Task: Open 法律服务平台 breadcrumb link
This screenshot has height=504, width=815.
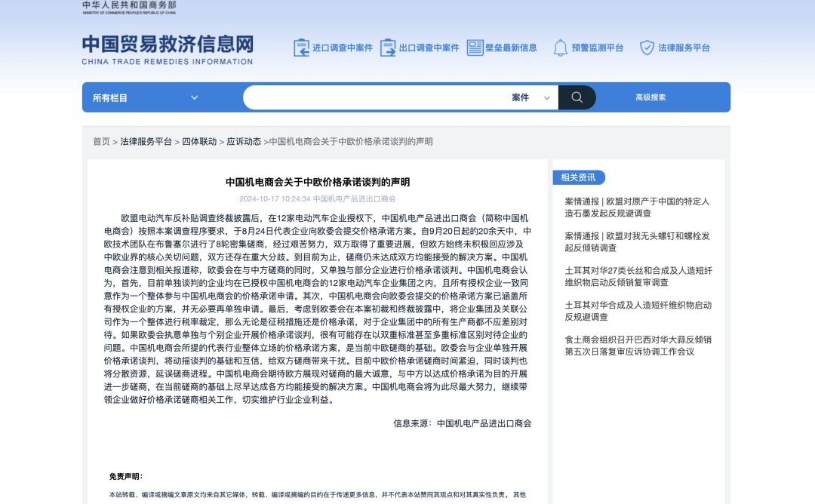Action: (x=146, y=141)
